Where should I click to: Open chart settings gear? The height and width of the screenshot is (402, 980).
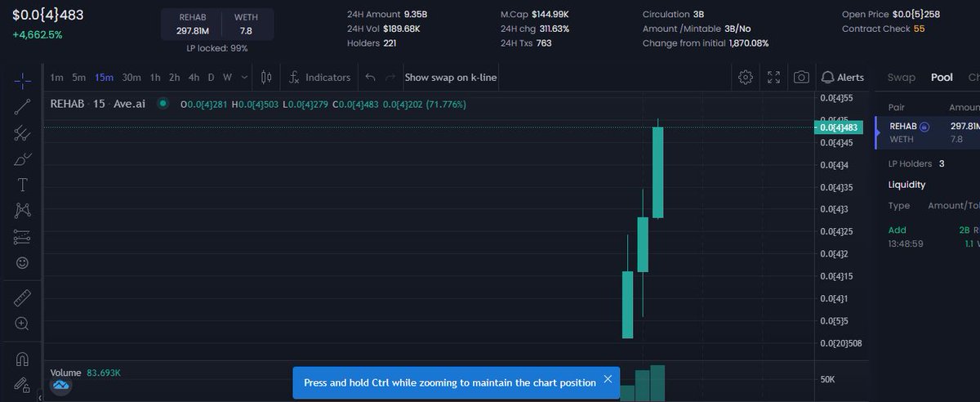(x=745, y=77)
